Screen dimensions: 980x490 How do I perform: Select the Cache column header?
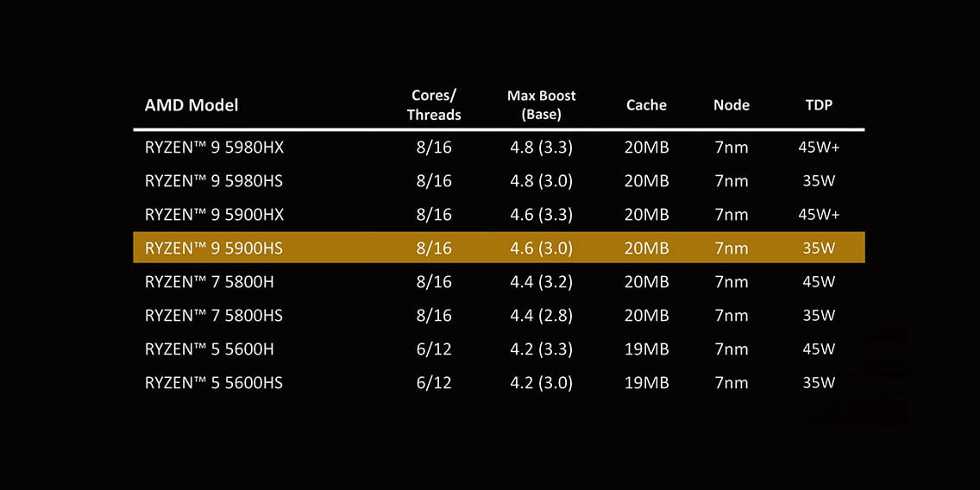(646, 105)
